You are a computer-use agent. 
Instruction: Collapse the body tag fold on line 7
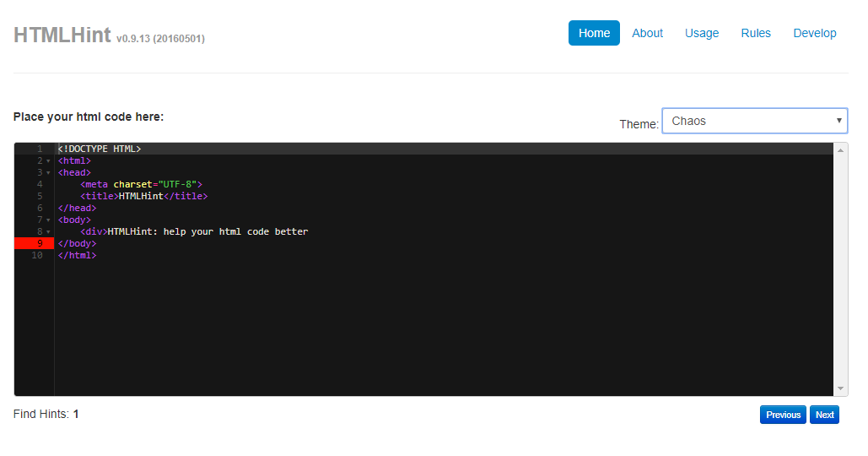coord(48,220)
